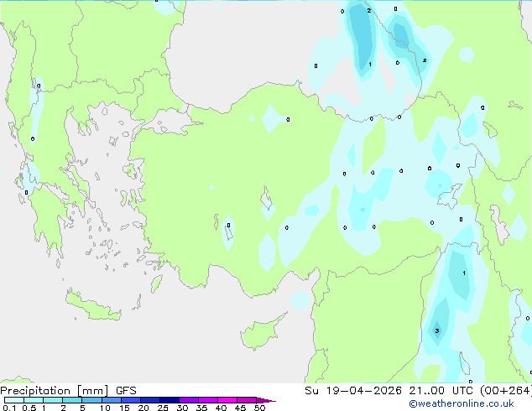The height and width of the screenshot is (411, 532).
Task: Select the 10–15 mm blue legend swatch
Action: (111, 400)
